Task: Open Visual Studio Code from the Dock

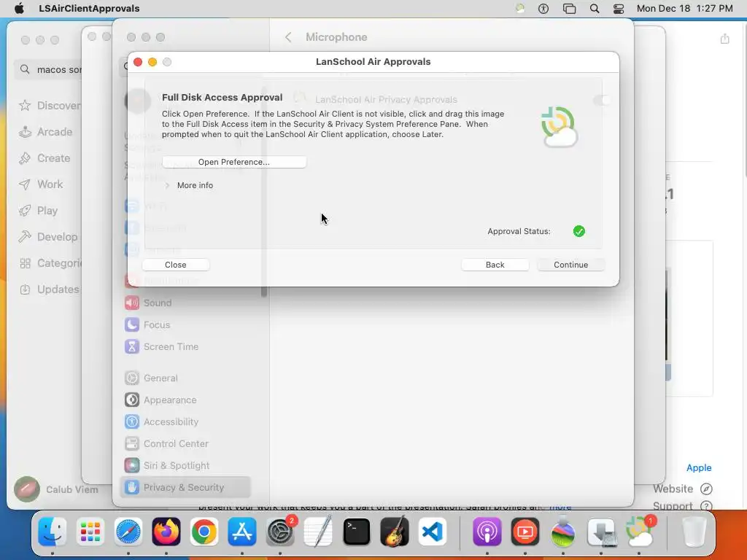Action: 432,532
